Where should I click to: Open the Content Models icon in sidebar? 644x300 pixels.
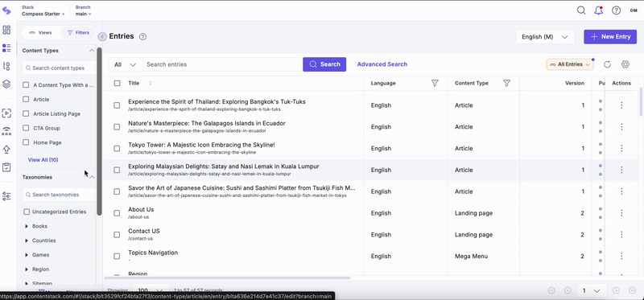coord(6,66)
